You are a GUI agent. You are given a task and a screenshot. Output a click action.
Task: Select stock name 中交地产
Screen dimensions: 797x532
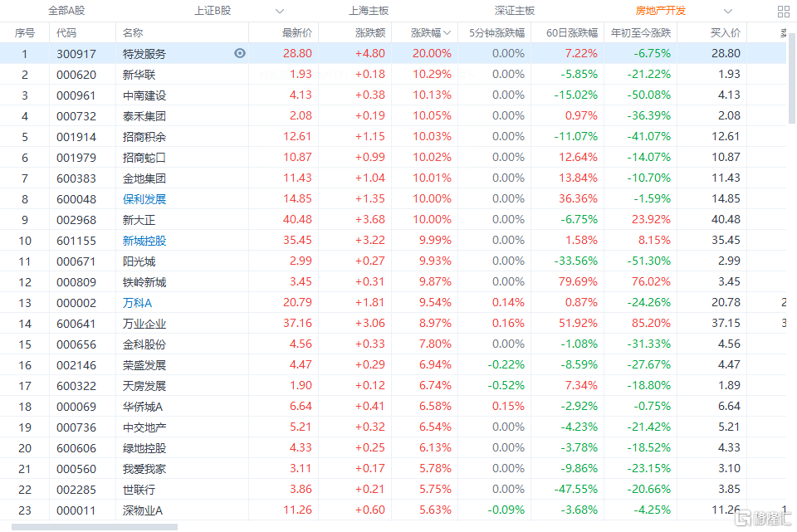(x=144, y=427)
